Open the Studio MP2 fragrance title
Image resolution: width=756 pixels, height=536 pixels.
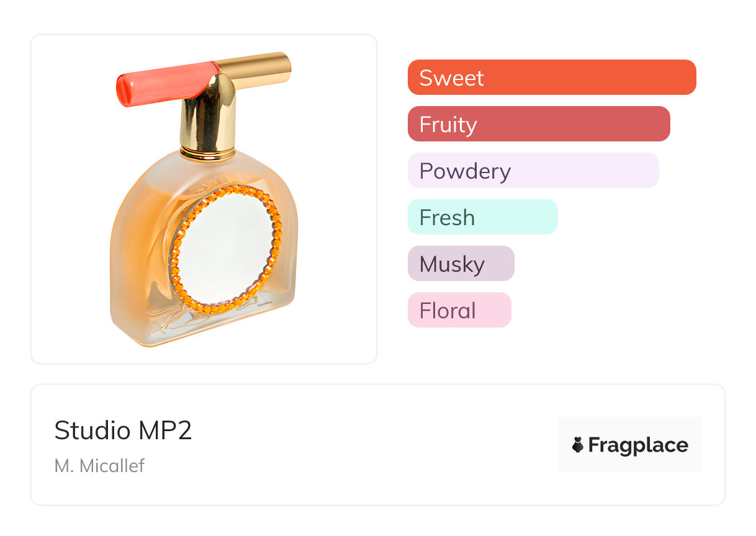click(123, 431)
